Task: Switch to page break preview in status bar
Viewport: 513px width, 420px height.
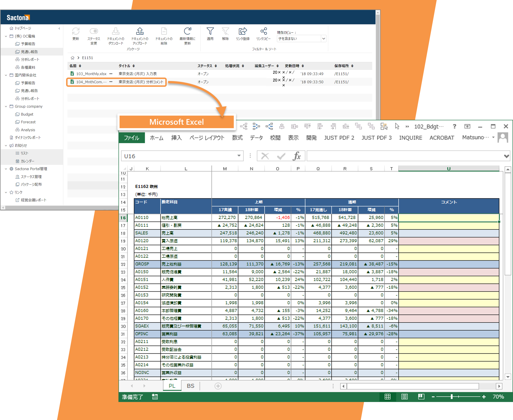Action: [x=421, y=397]
